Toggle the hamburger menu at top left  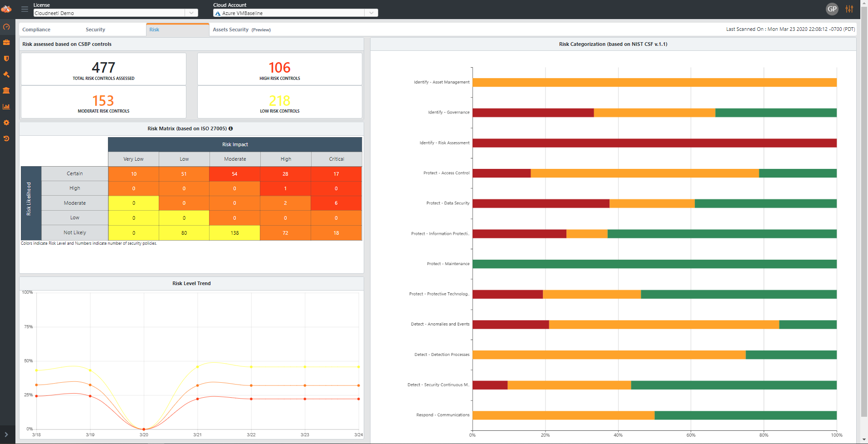point(25,8)
